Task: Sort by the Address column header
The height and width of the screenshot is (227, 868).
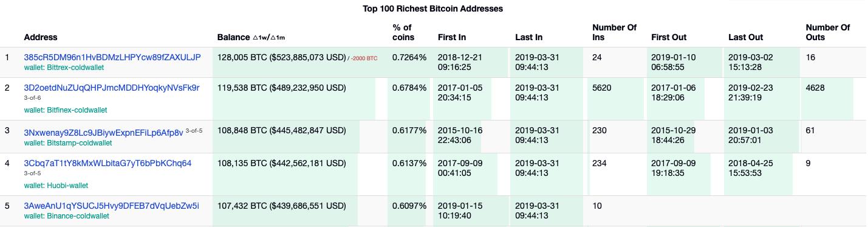Action: [41, 37]
